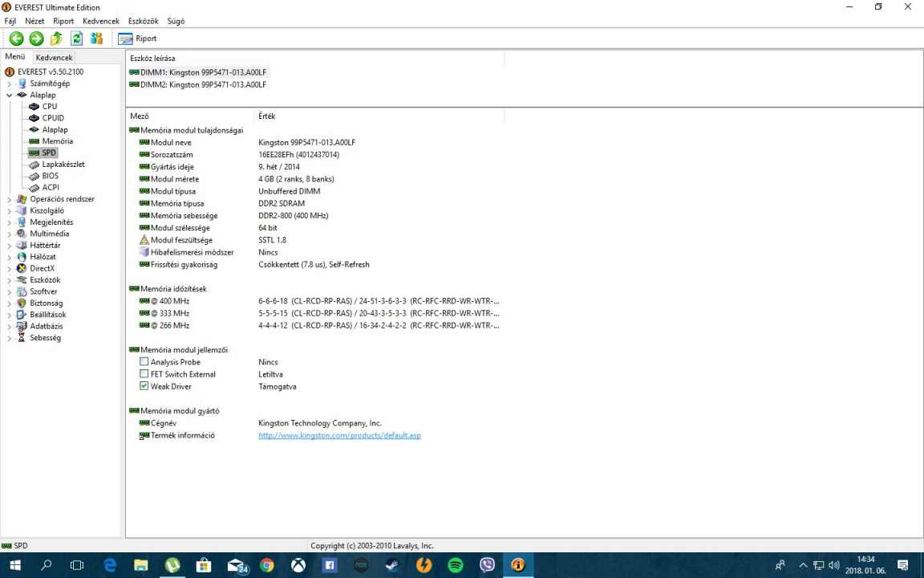Open the Fájl menu
Image resolution: width=924 pixels, height=578 pixels.
(x=10, y=21)
